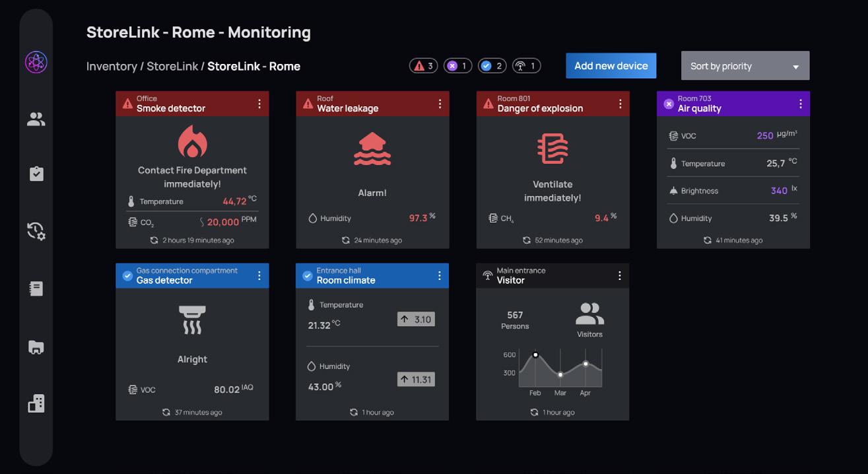The width and height of the screenshot is (868, 474).
Task: Open the Danger of explosion card options menu
Action: click(620, 104)
